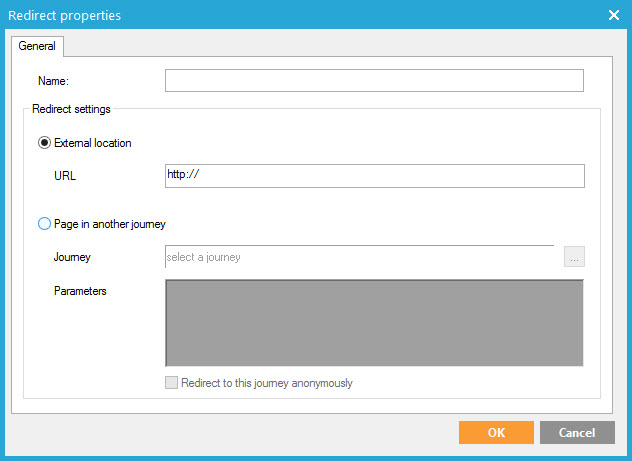Click inside the URL field containing http://

click(x=373, y=176)
